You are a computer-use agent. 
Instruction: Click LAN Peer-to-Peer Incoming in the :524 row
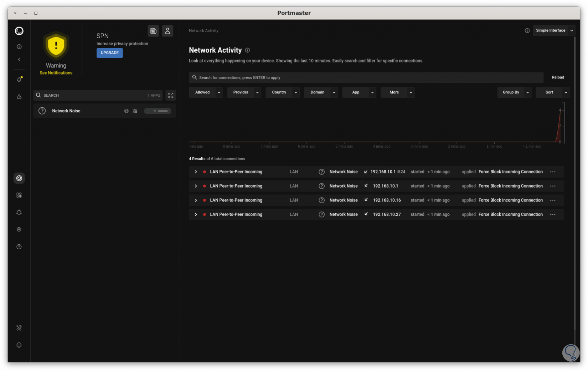[x=236, y=172]
